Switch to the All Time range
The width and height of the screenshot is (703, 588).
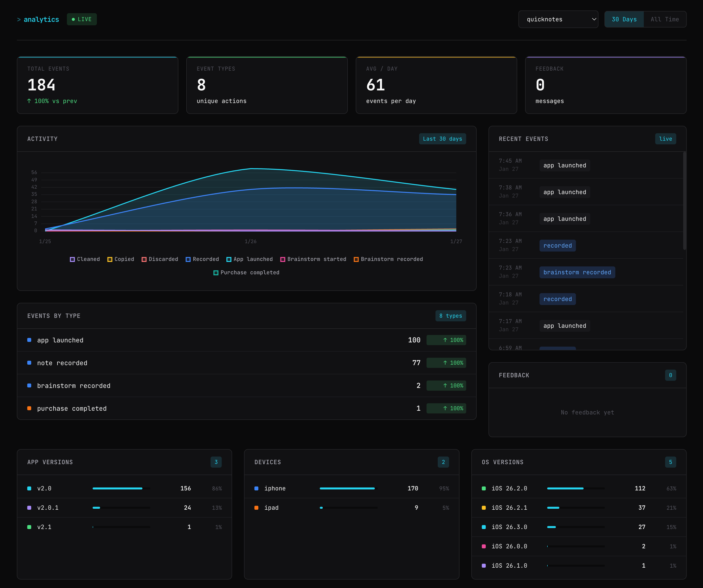point(664,19)
